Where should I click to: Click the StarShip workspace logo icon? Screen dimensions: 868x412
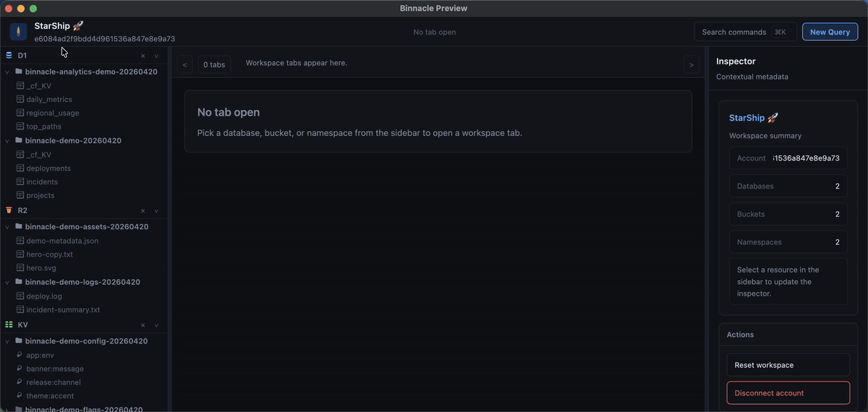pos(18,32)
